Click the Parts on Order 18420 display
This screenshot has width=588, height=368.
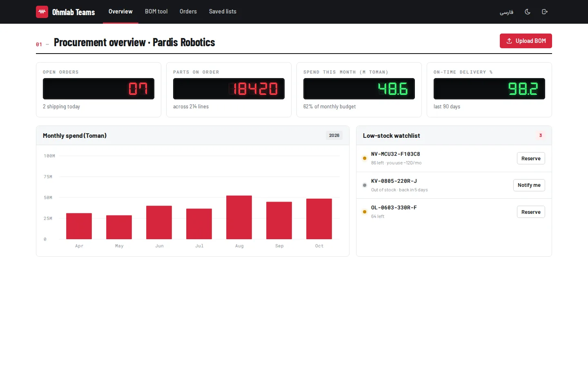pos(229,89)
